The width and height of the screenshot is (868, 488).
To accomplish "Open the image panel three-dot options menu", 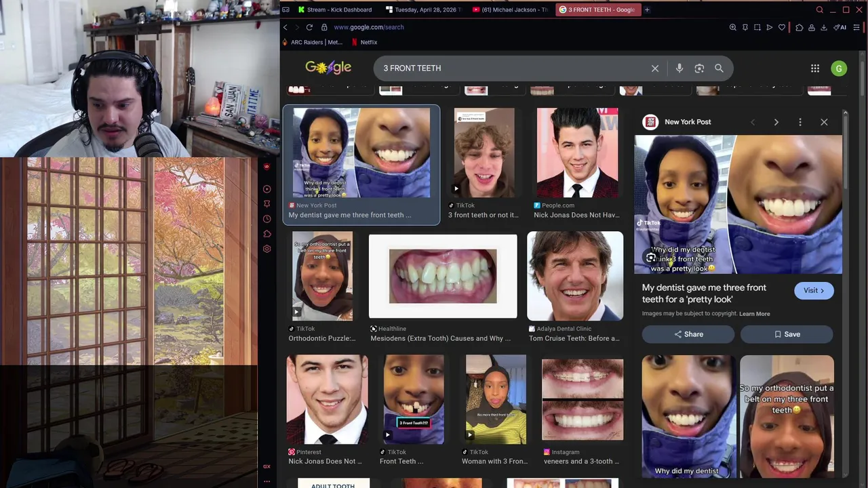I will pyautogui.click(x=800, y=122).
